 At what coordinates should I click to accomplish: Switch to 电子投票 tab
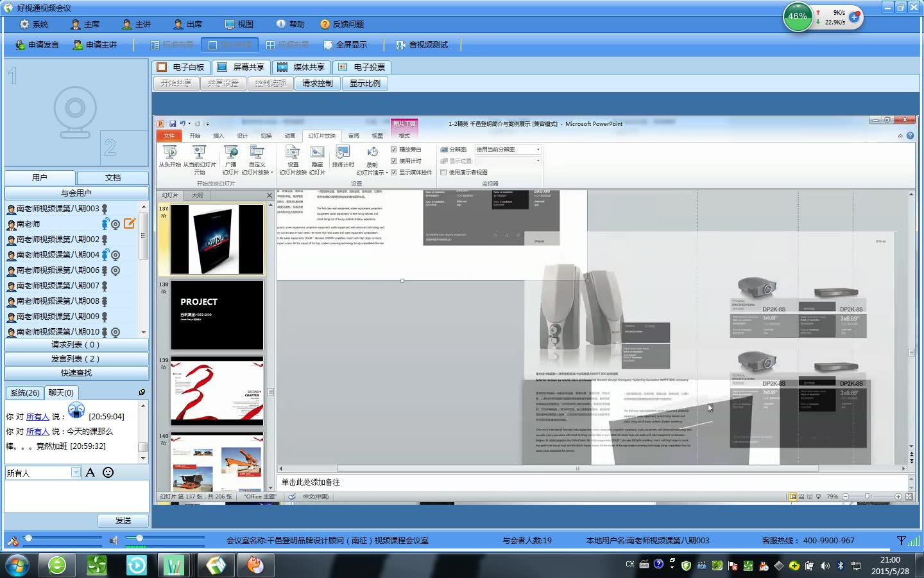[362, 67]
